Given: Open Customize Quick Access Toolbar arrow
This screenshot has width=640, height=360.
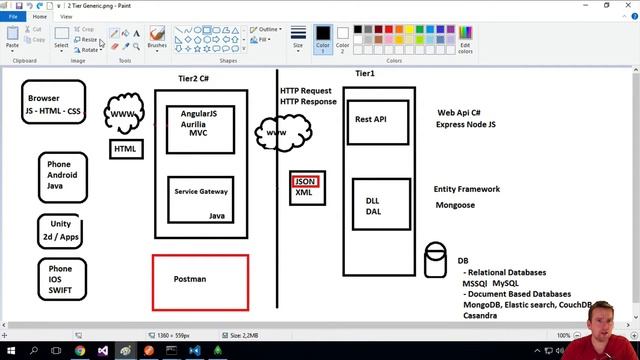Looking at the screenshot, I should [x=59, y=6].
